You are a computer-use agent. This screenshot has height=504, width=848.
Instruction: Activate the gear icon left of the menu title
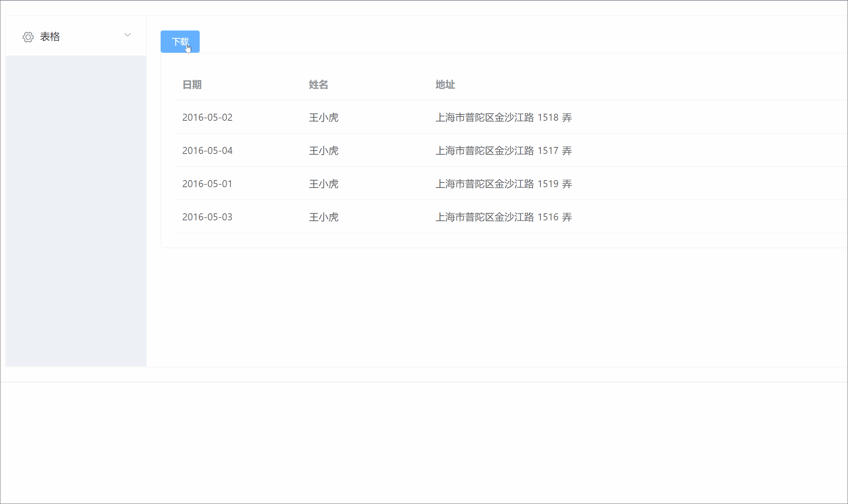coord(28,36)
